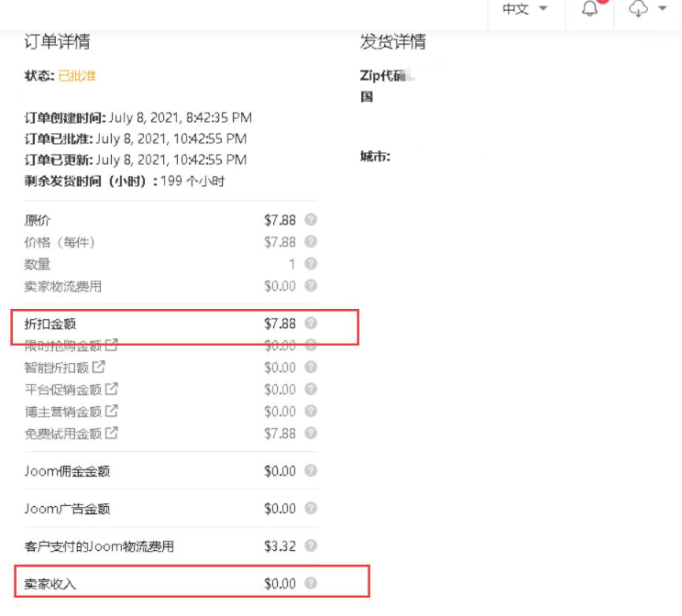This screenshot has width=682, height=616.
Task: Click help icon beside 价格（每件）
Action: coord(311,242)
